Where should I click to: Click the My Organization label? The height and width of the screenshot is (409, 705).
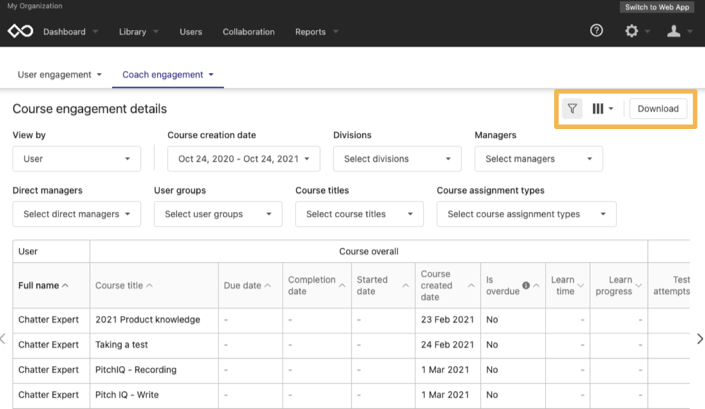35,6
